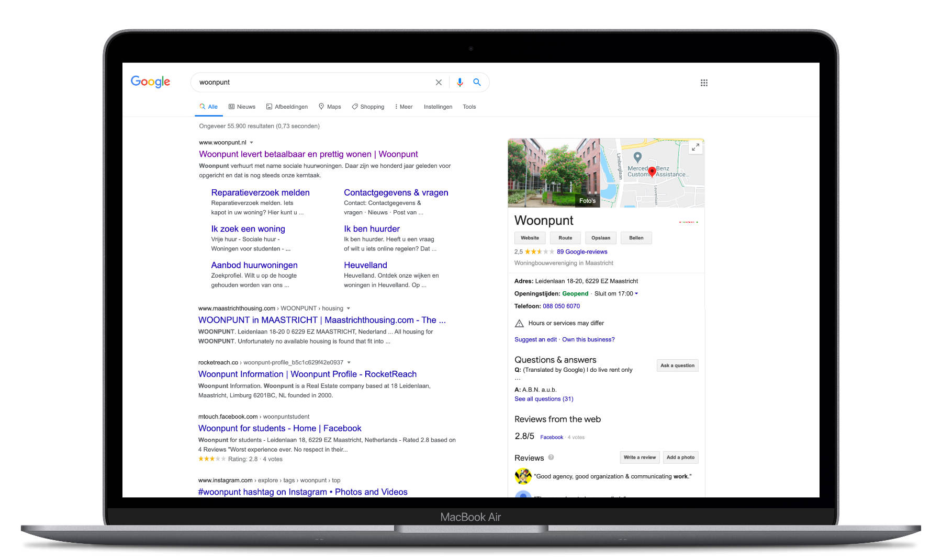Open the Google apps grid
The width and height of the screenshot is (942, 560).
(x=704, y=83)
